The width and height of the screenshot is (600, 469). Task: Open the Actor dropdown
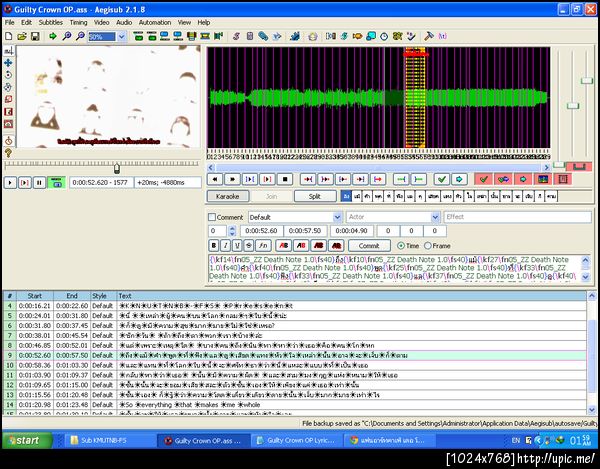point(435,217)
